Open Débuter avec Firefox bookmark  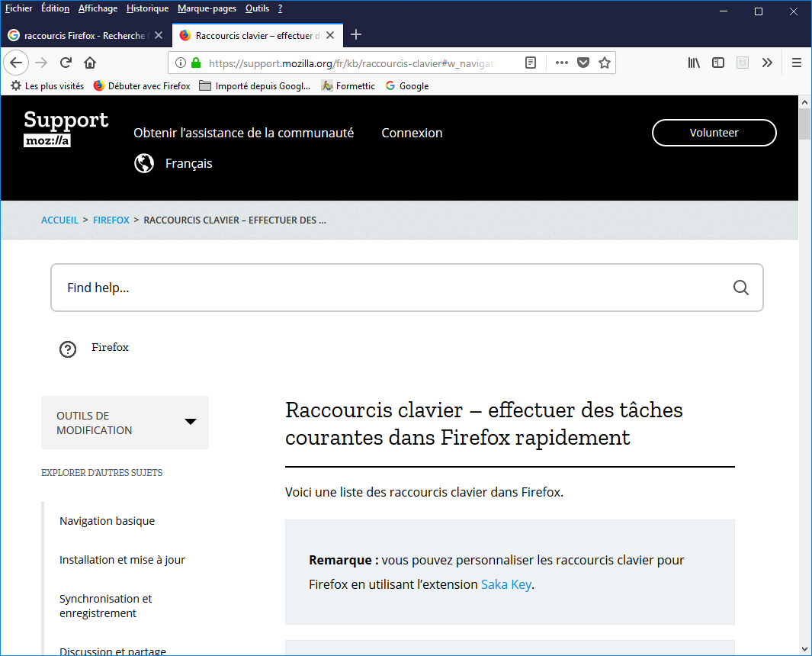point(142,86)
